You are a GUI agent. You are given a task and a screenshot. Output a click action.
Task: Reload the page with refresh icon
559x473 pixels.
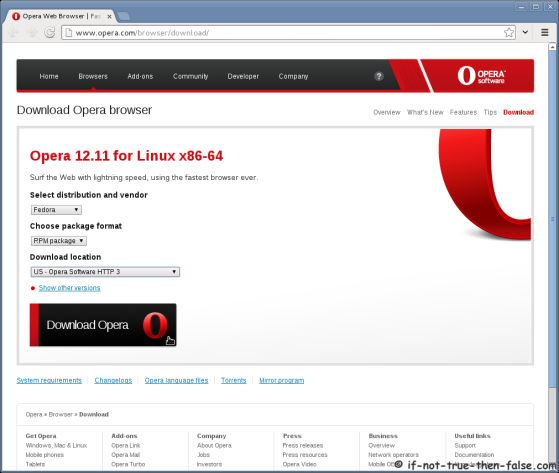50,32
